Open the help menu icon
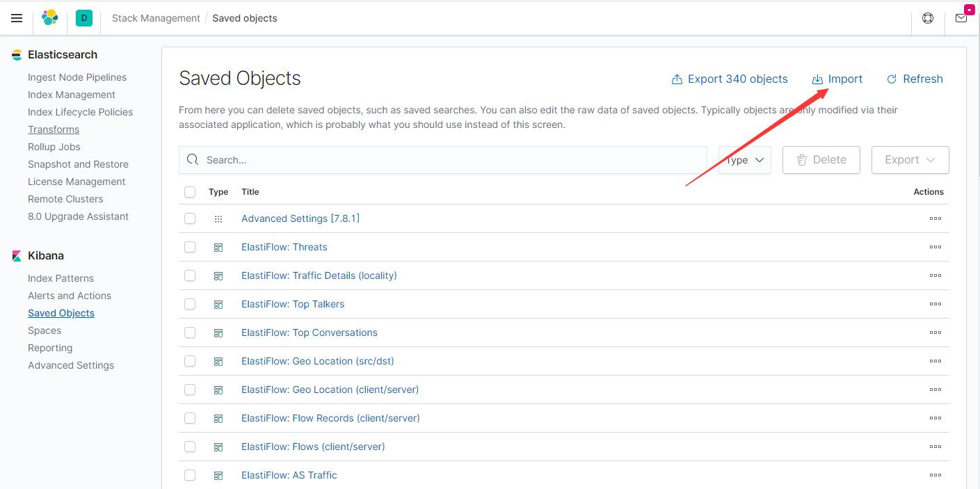The width and height of the screenshot is (980, 489). click(928, 18)
